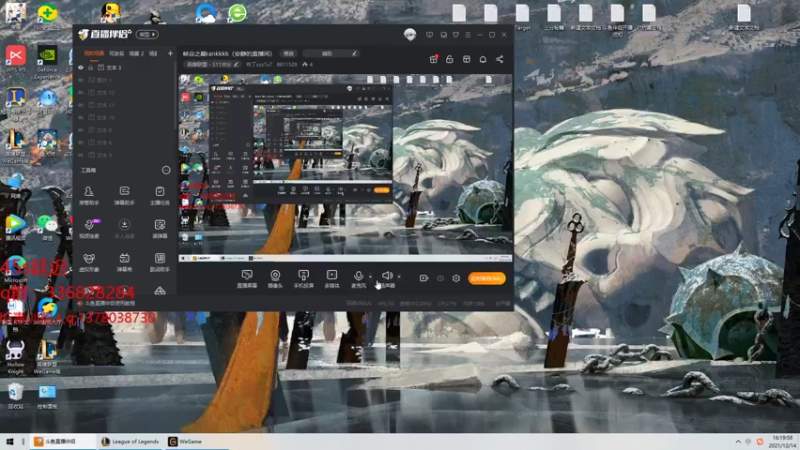Viewport: 800px width, 450px height.
Task: Open the 视频连麦 tool with purple badge
Action: click(89, 229)
